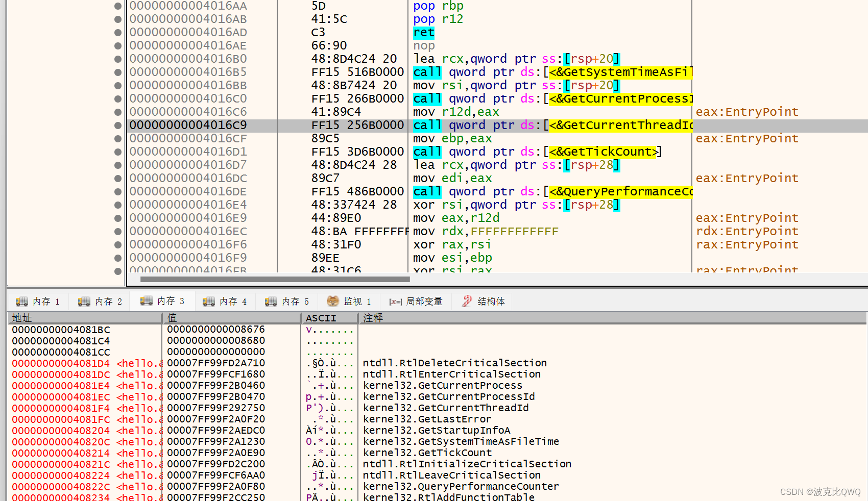This screenshot has height=501, width=868.
Task: Open the 内存 4 memory tab
Action: coord(225,302)
